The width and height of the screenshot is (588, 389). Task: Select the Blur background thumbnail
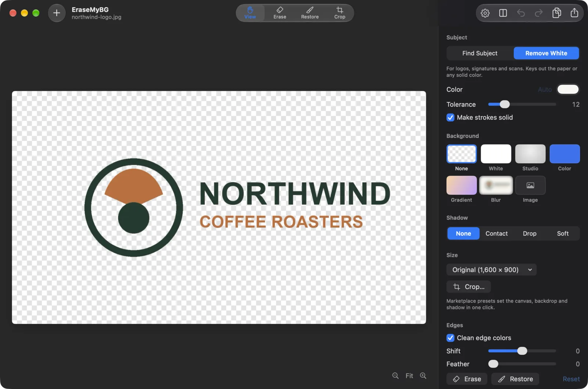(496, 185)
